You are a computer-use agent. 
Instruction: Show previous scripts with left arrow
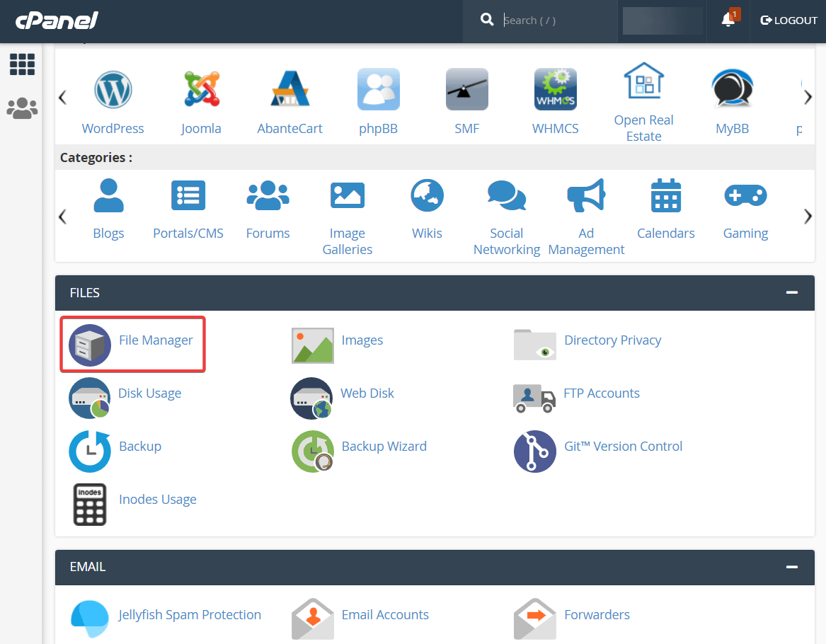(63, 97)
